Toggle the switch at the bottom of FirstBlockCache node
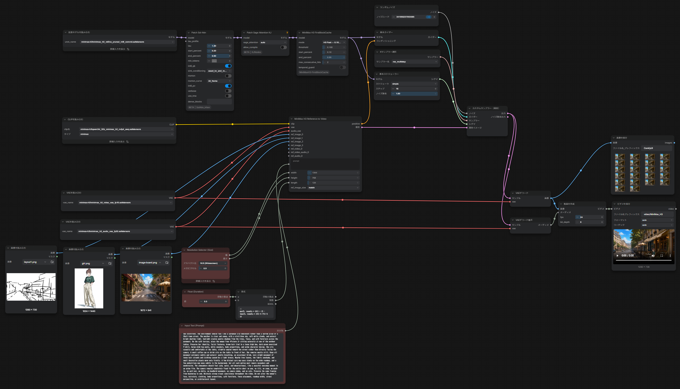680x389 pixels. [x=343, y=67]
